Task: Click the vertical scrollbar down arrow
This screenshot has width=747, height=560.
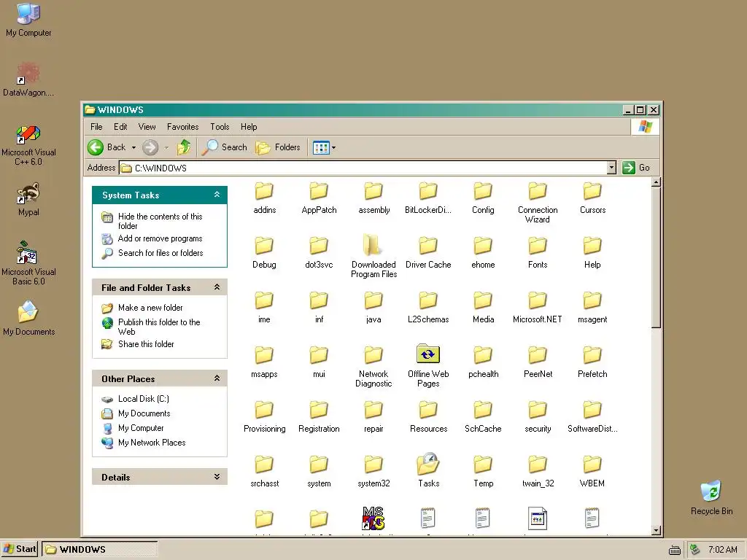Action: coord(656,531)
